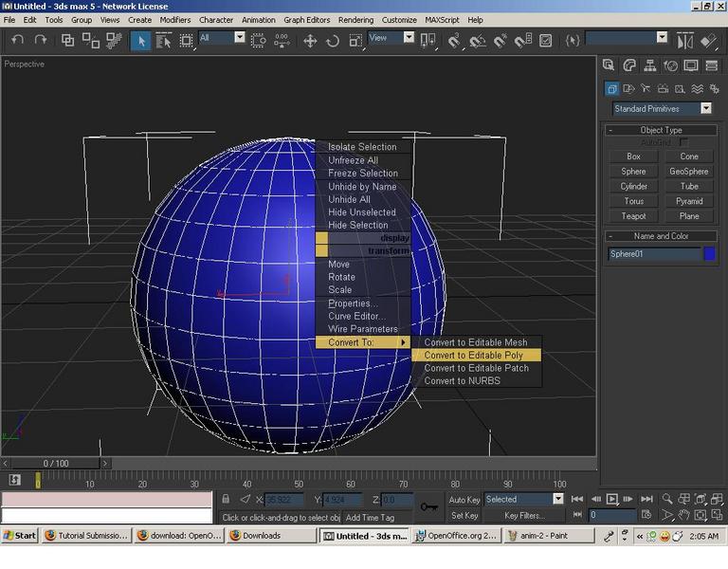Click the Mirror Selected Objects icon

click(684, 41)
